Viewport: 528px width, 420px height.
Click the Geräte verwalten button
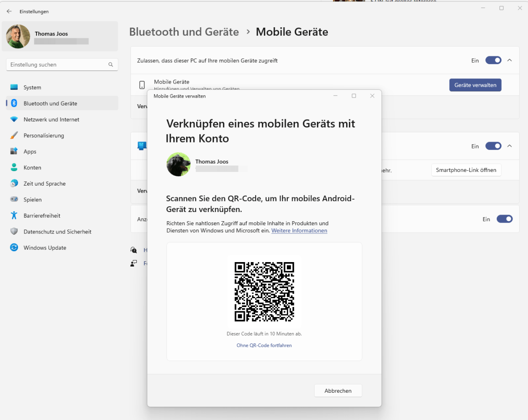475,85
